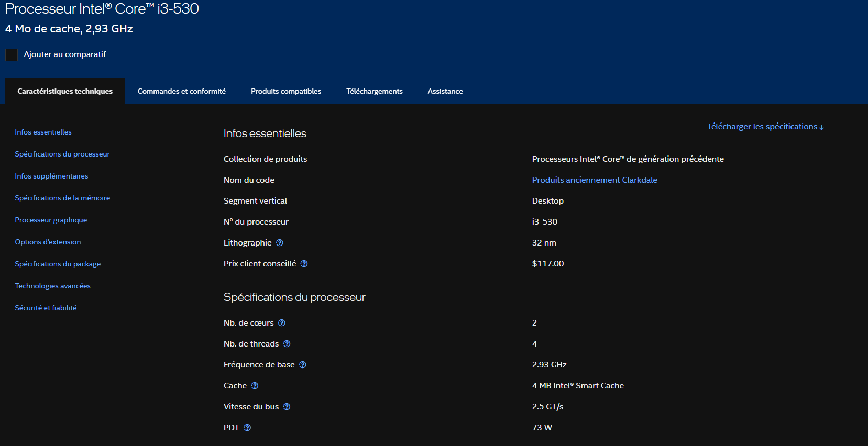
Task: Open Options d'extension sidebar link
Action: click(x=48, y=242)
